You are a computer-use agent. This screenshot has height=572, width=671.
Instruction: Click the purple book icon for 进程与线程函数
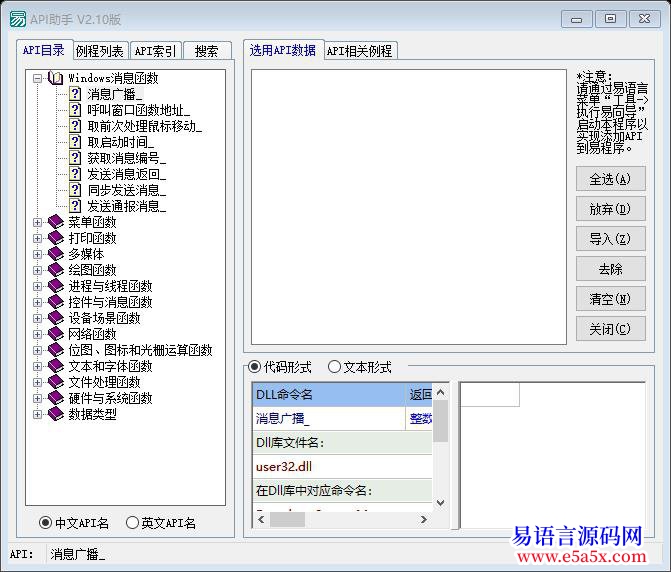[56, 286]
